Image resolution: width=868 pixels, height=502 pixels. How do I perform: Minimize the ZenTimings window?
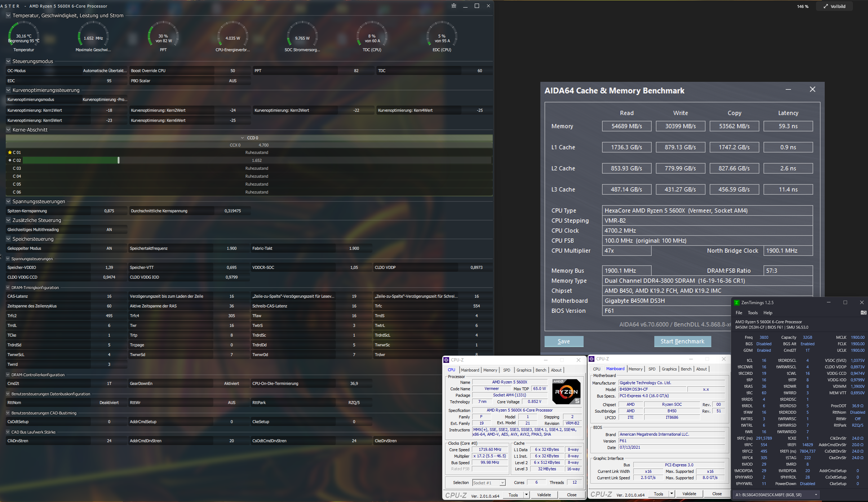click(x=829, y=302)
